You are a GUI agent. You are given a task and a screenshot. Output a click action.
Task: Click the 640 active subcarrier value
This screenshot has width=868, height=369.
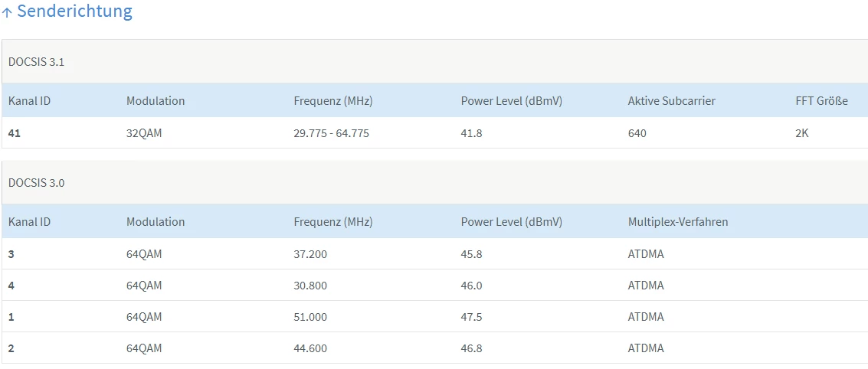click(637, 133)
